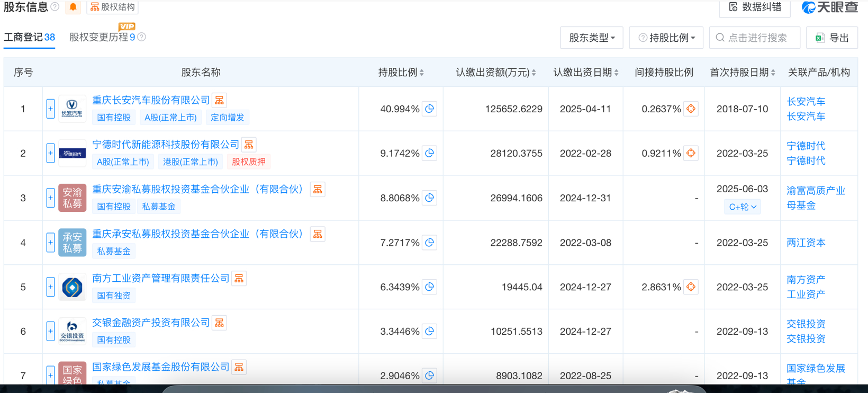This screenshot has width=868, height=393.
Task: Open 宁德时代新能源科技股份有限公司 link
Action: (166, 145)
